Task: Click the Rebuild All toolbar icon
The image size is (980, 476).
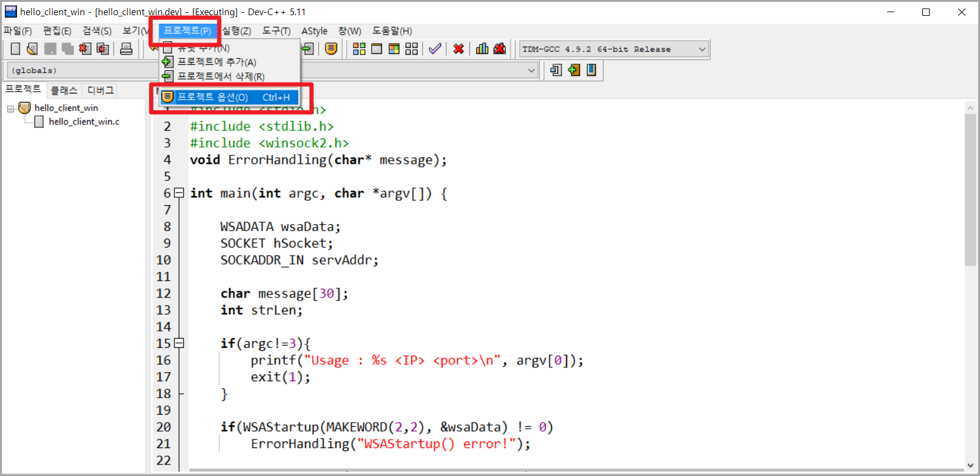Action: [412, 49]
